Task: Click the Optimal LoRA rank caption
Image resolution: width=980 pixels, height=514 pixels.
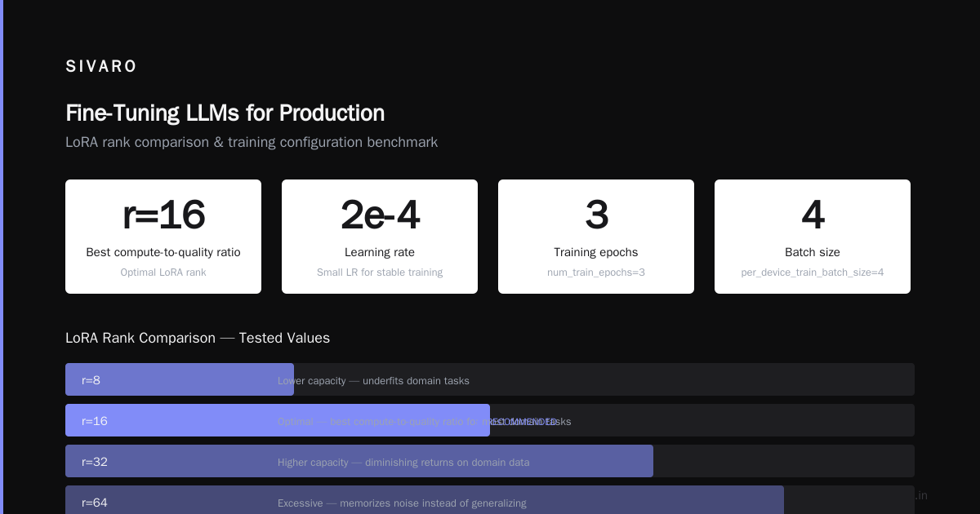Action: click(x=163, y=273)
